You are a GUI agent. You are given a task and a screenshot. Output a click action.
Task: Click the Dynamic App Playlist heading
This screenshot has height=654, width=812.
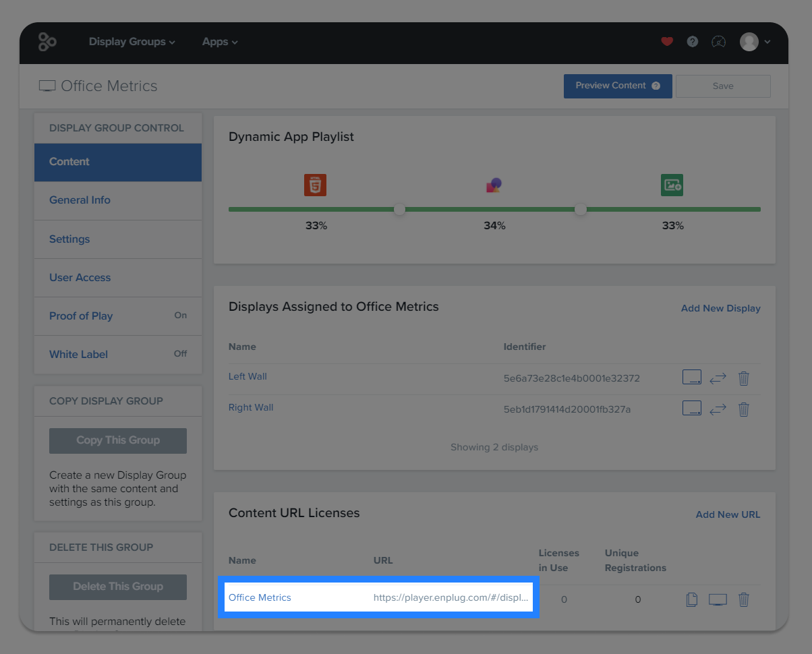coord(291,137)
